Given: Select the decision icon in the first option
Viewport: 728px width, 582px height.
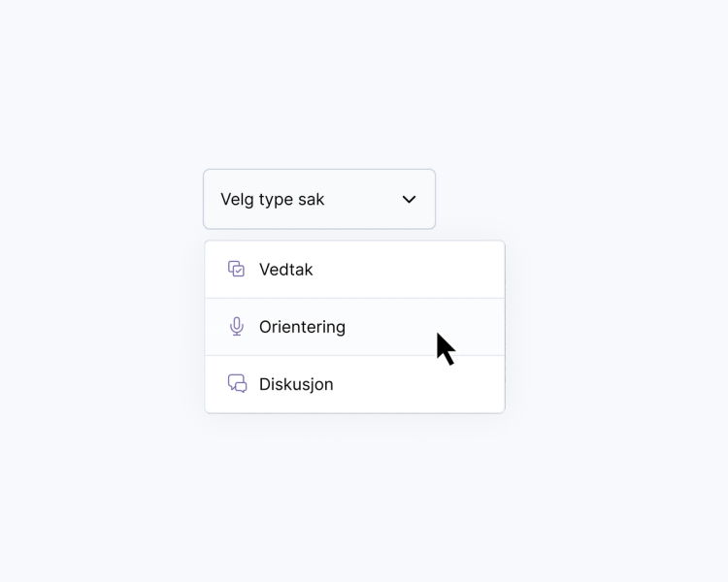Looking at the screenshot, I should tap(237, 269).
